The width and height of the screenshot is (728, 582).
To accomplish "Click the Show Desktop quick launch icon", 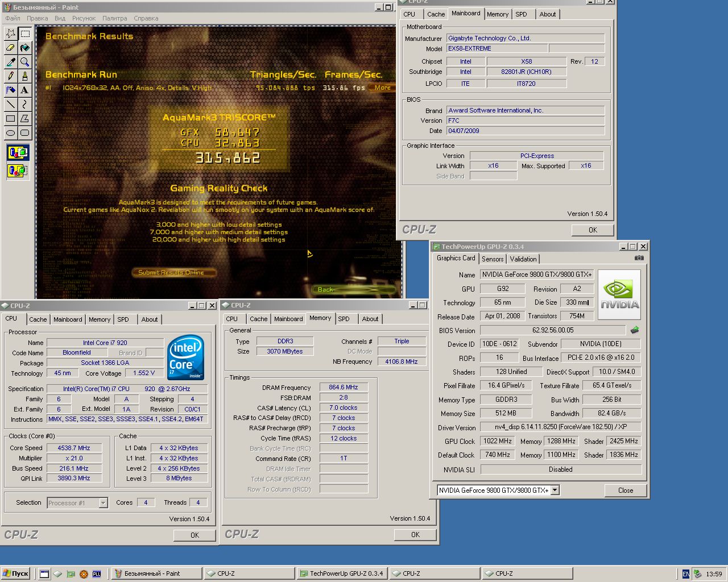I will tap(44, 574).
